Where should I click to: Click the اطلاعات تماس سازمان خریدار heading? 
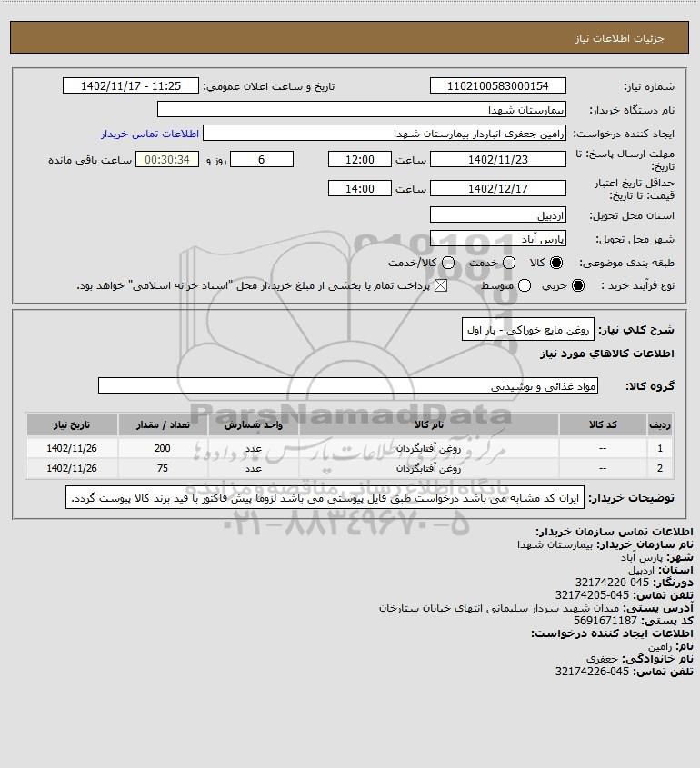coord(615,532)
